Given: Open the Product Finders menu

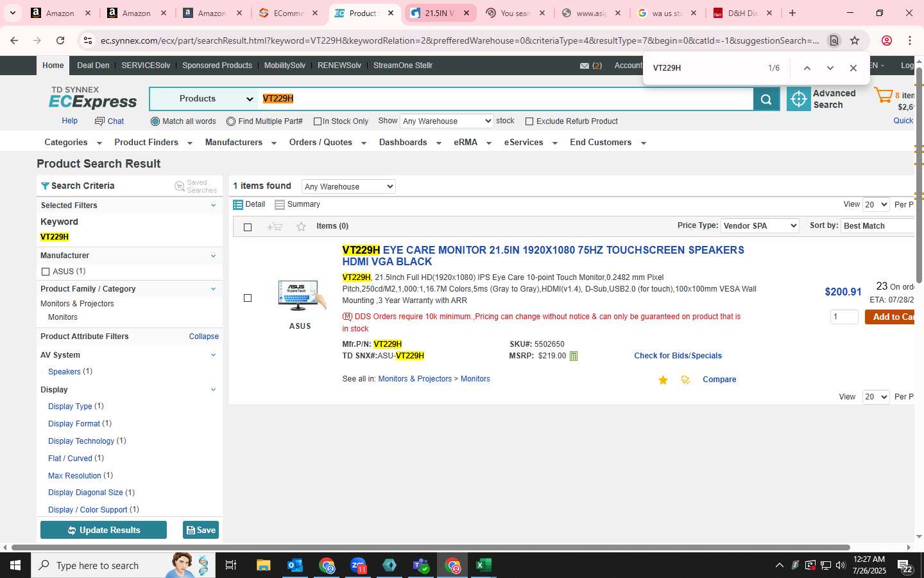Looking at the screenshot, I should pos(153,143).
